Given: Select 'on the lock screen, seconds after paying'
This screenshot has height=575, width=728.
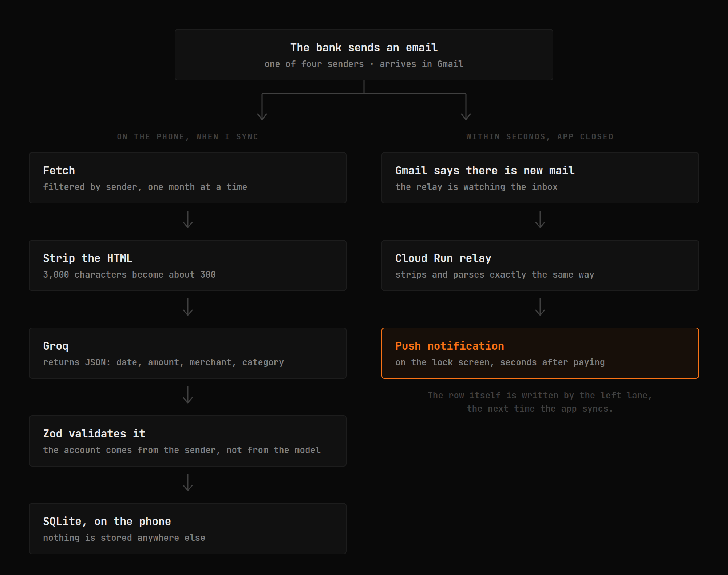Looking at the screenshot, I should pyautogui.click(x=500, y=362).
